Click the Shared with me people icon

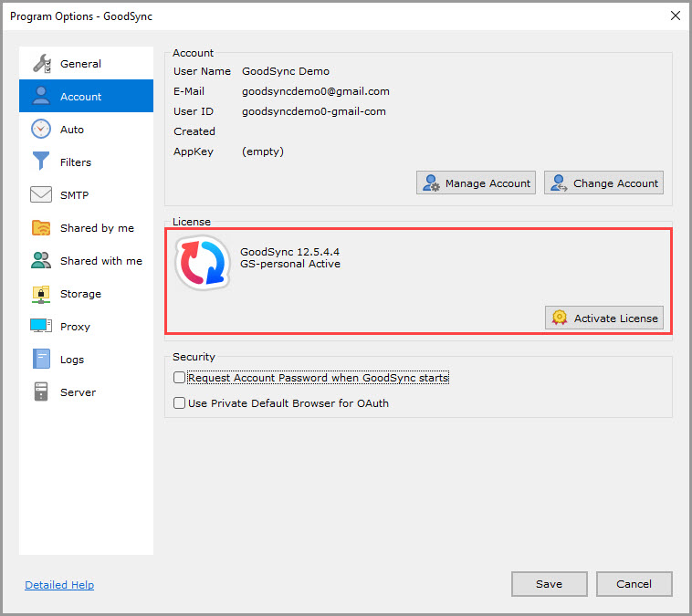click(41, 260)
